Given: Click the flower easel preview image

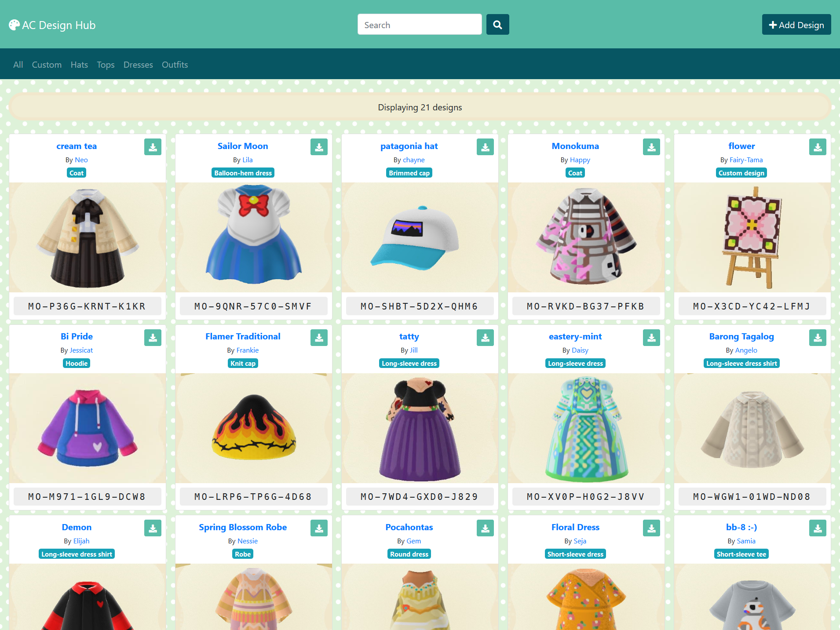Looking at the screenshot, I should coord(752,237).
